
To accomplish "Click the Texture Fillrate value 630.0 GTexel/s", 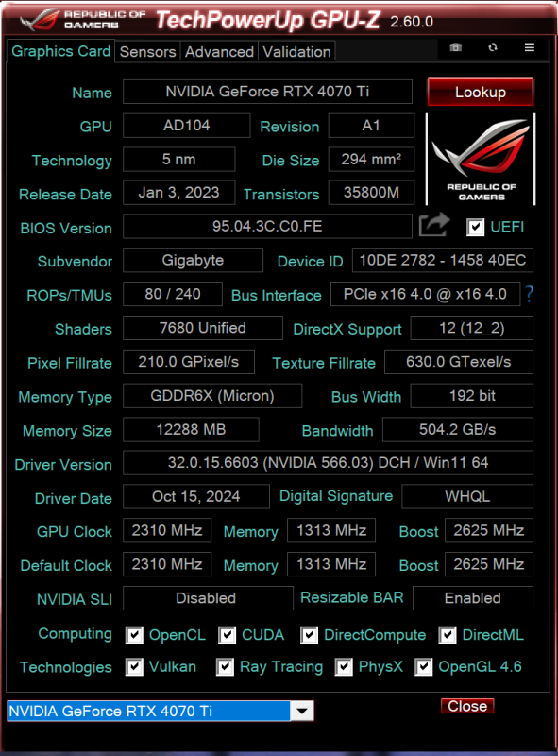I will tap(459, 362).
